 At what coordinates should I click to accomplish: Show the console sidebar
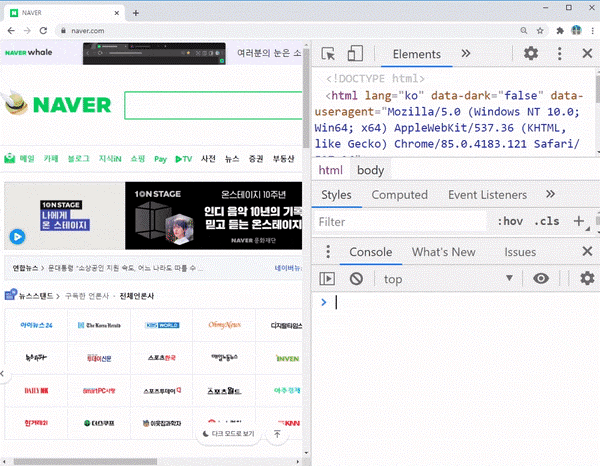(x=327, y=279)
